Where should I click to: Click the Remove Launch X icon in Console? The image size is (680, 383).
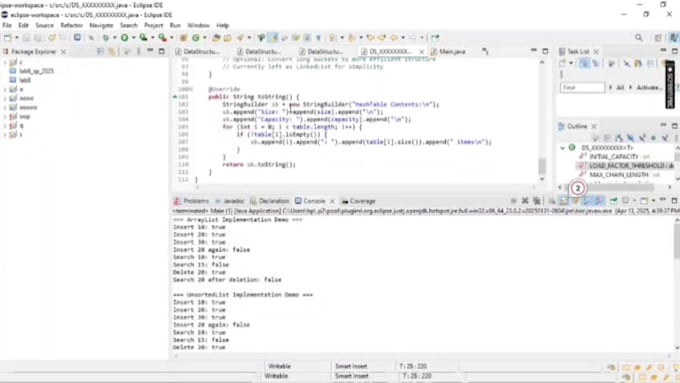tap(525, 201)
